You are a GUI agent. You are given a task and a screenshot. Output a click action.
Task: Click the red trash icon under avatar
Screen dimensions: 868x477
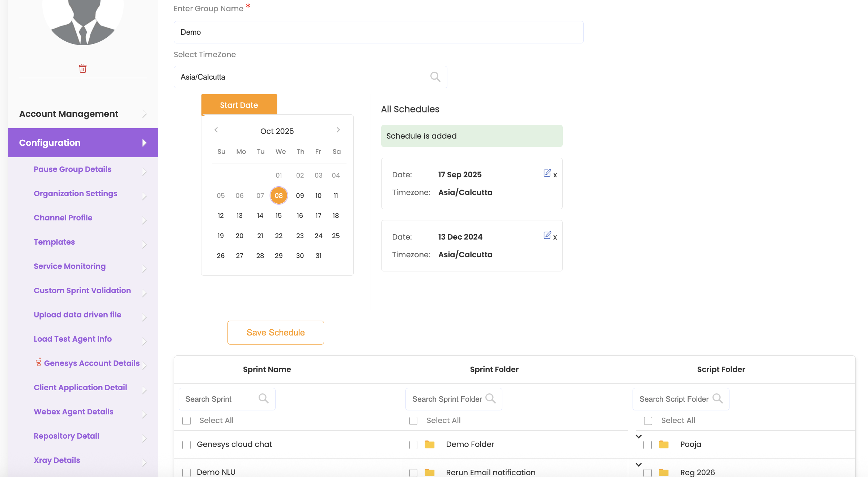click(x=83, y=68)
